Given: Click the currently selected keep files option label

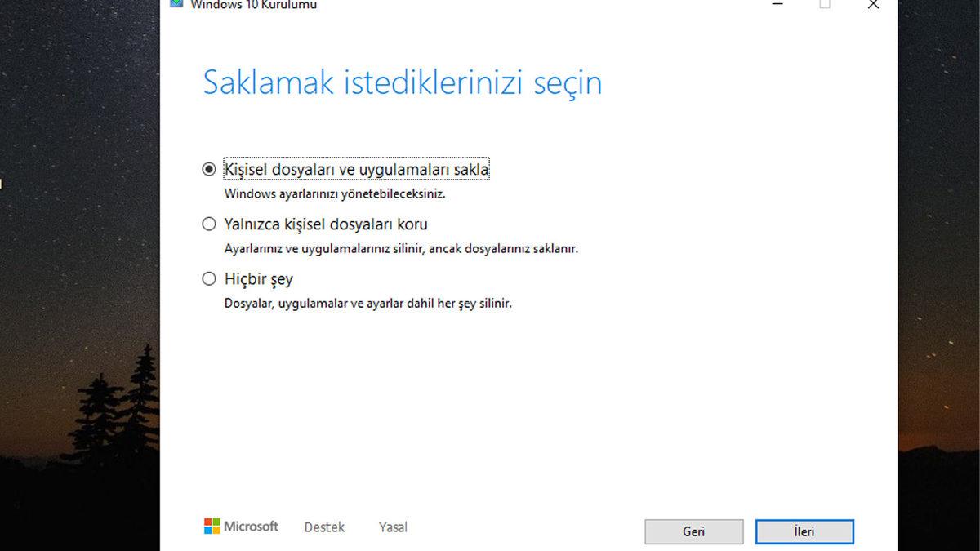Looking at the screenshot, I should [x=356, y=168].
